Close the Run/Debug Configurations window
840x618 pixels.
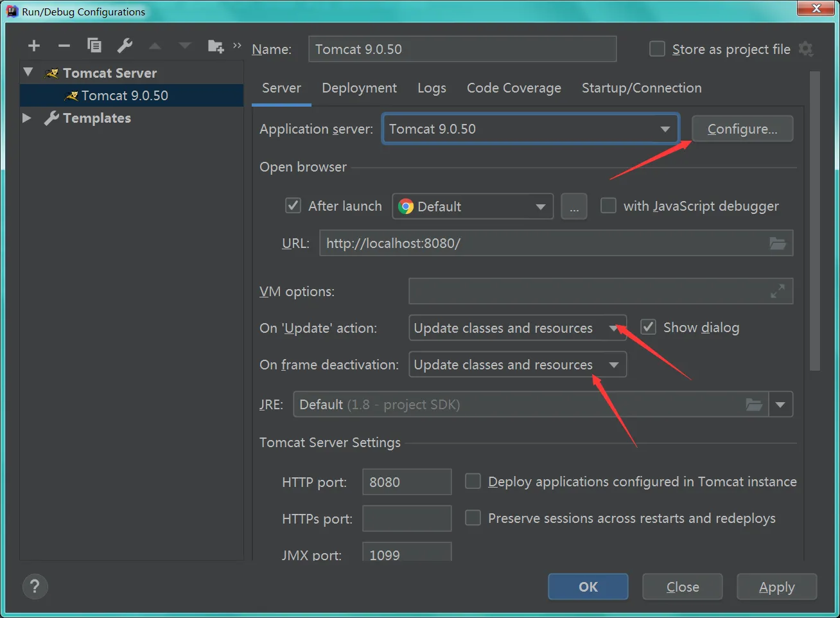tap(816, 8)
